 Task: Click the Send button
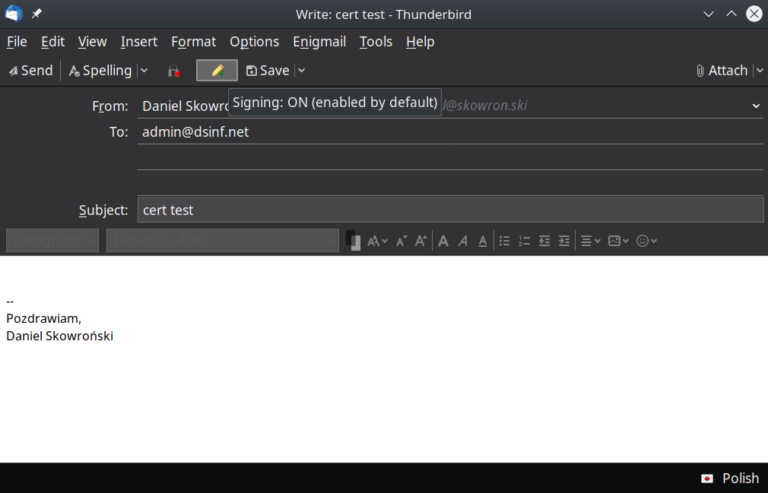coord(30,70)
